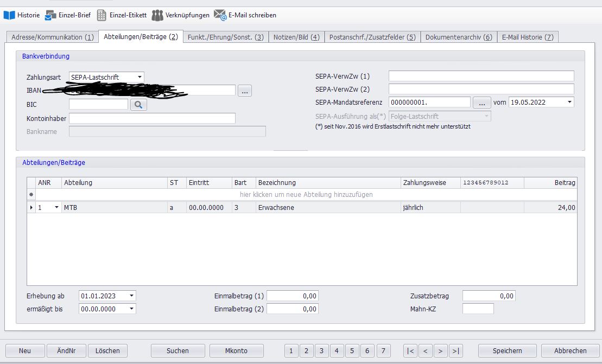Image resolution: width=602 pixels, height=364 pixels.
Task: Expand the Zahlungsart dropdown
Action: (x=140, y=78)
